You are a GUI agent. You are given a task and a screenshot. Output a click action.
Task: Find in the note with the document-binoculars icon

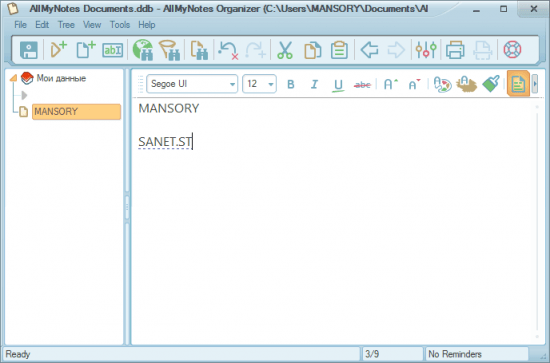199,50
